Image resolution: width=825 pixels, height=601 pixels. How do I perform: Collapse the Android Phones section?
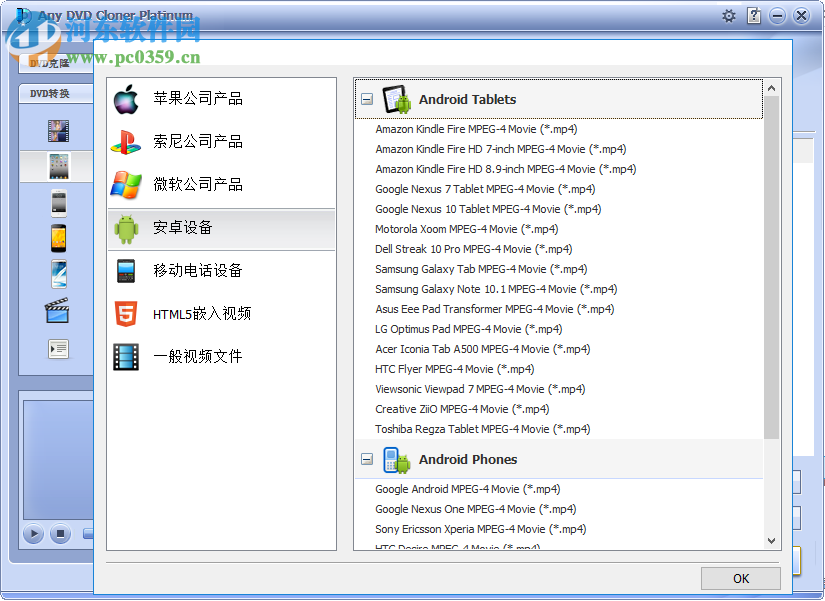tap(367, 460)
